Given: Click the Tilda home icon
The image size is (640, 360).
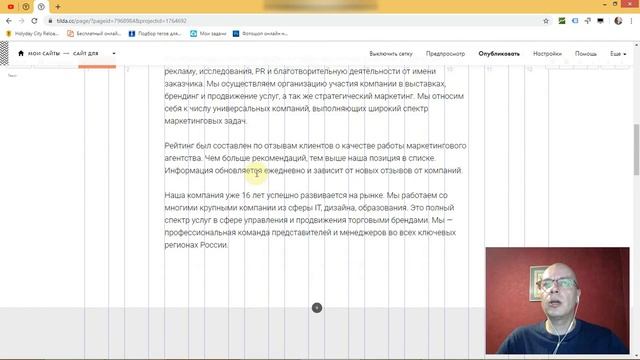Looking at the screenshot, I should point(21,53).
